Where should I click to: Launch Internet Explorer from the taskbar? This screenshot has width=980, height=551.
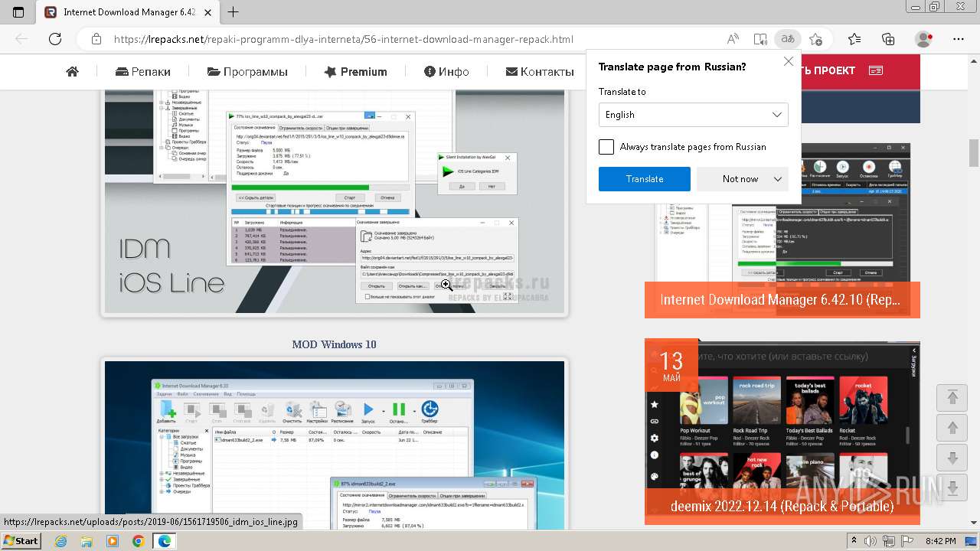pyautogui.click(x=60, y=541)
